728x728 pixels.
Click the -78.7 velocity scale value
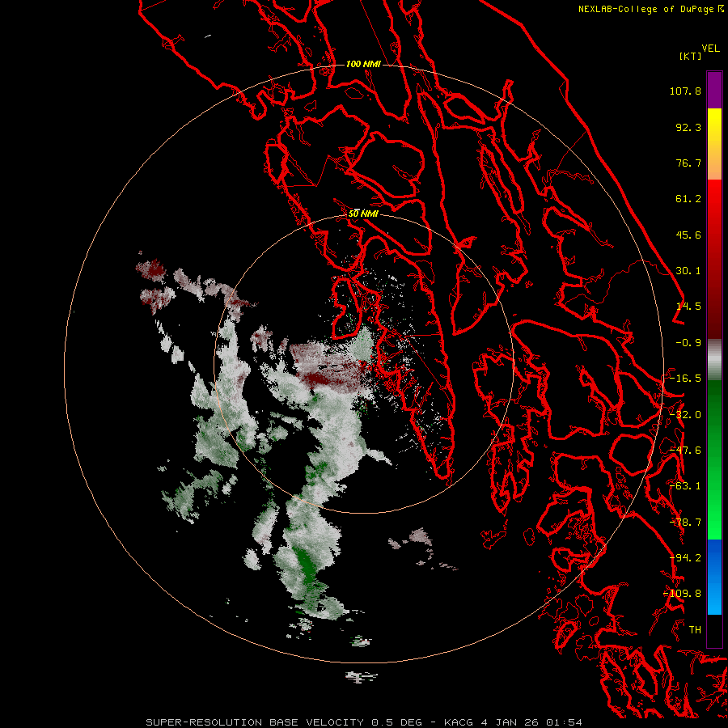[x=685, y=523]
